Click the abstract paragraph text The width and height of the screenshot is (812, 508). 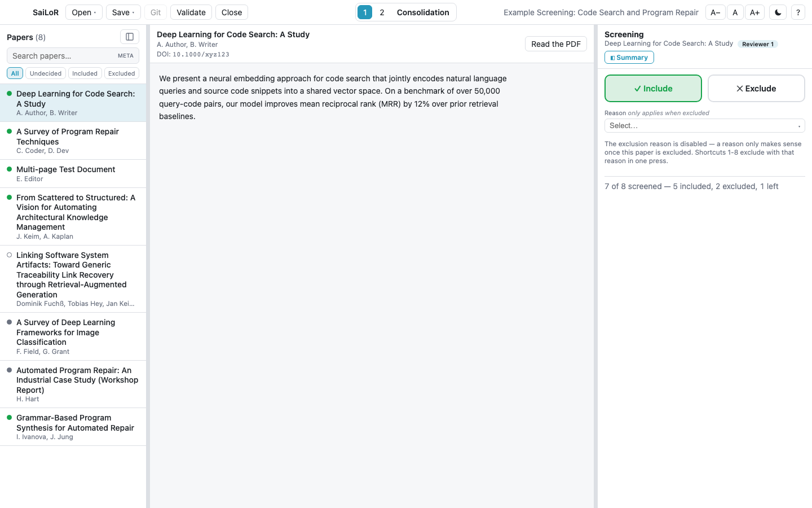(x=333, y=97)
